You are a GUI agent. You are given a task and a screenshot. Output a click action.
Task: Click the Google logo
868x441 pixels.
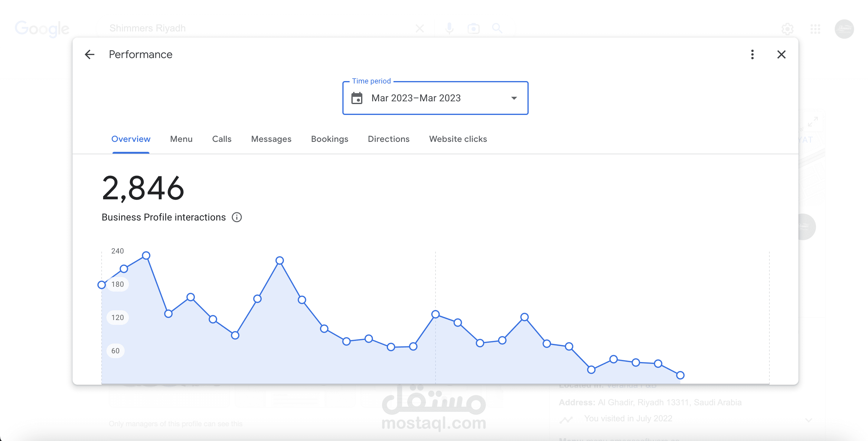click(x=42, y=29)
